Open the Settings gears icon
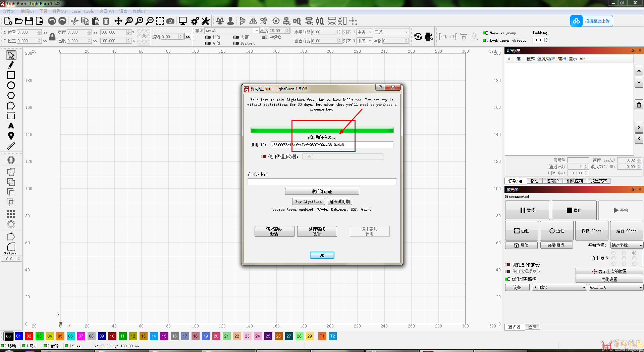 click(x=195, y=21)
